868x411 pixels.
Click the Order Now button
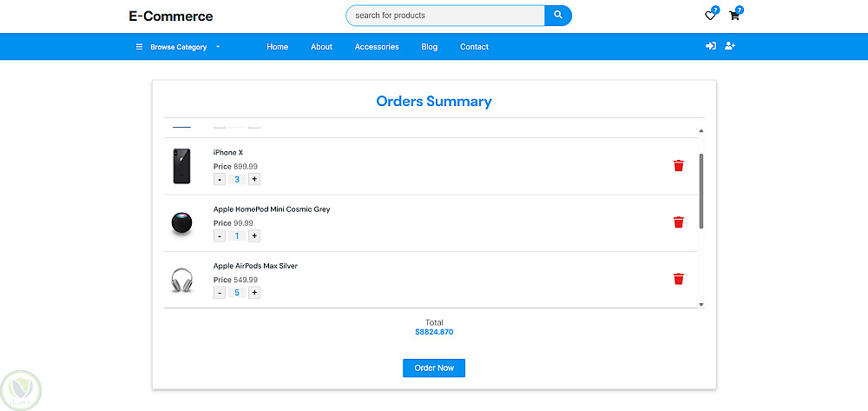(434, 368)
